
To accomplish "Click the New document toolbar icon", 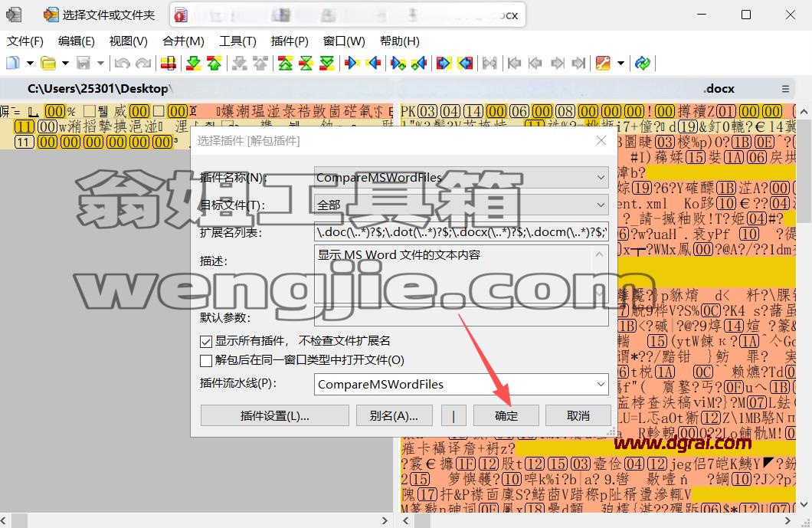I will [x=12, y=63].
